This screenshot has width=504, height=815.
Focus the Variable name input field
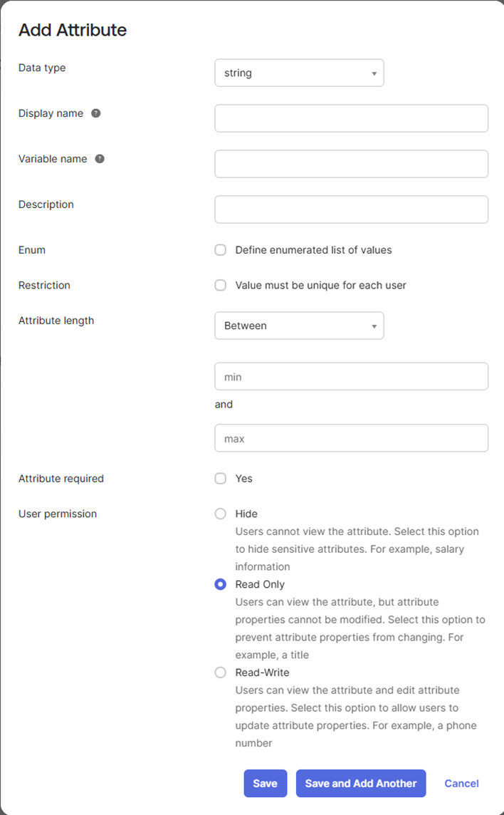(351, 164)
